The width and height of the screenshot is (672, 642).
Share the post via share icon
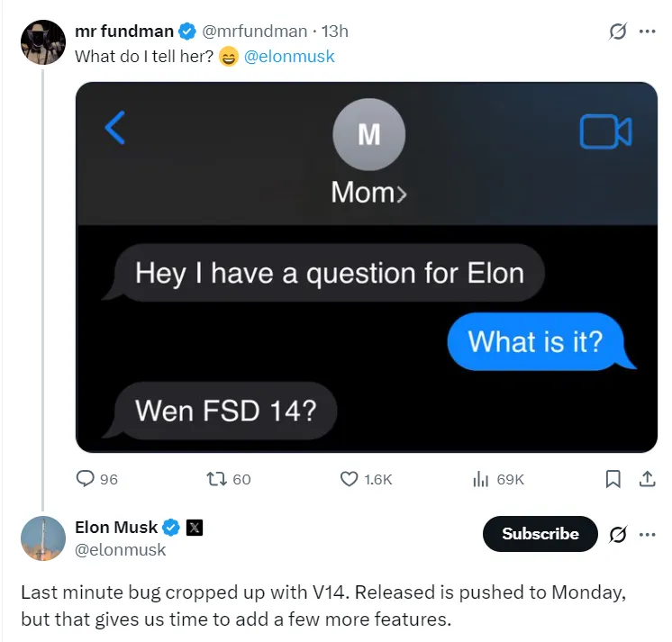[x=647, y=480]
